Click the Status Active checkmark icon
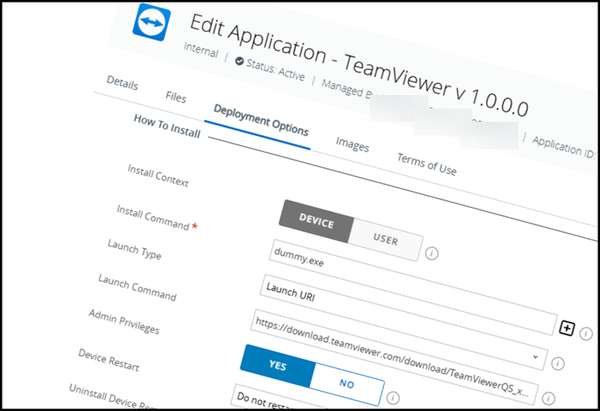This screenshot has height=411, width=600. click(x=239, y=61)
